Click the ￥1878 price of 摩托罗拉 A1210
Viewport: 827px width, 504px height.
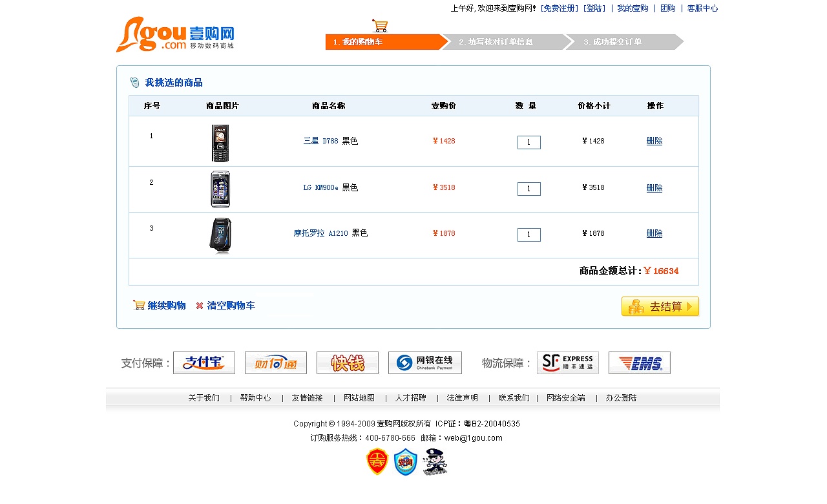pos(444,233)
